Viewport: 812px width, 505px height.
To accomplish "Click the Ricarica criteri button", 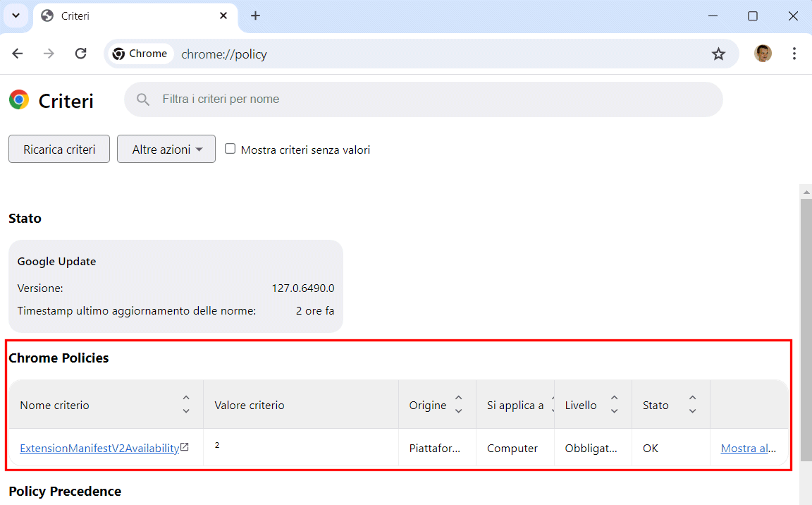I will tap(59, 149).
